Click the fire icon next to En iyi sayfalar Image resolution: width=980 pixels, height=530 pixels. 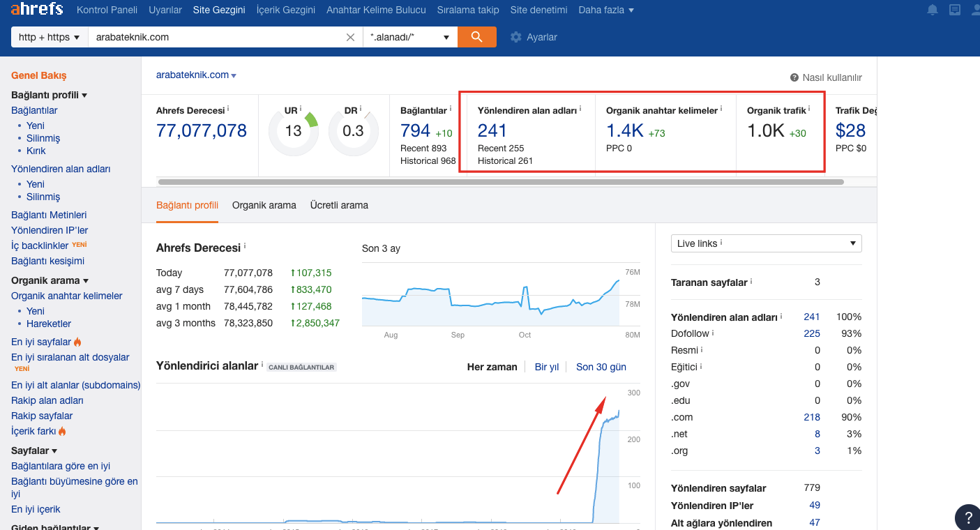(77, 342)
